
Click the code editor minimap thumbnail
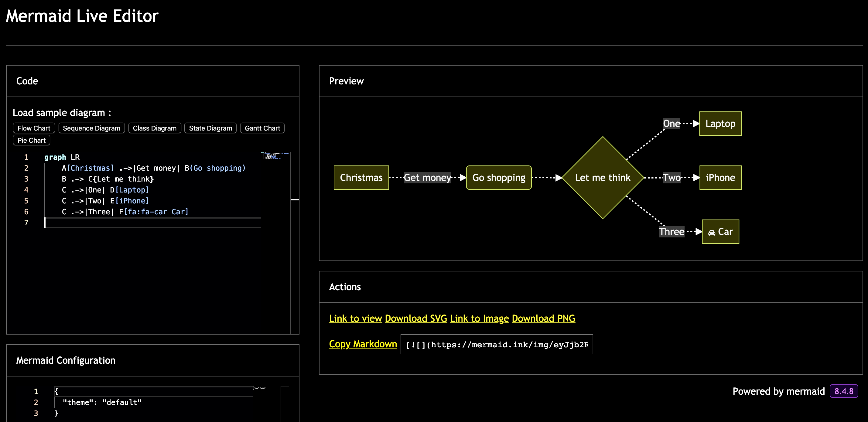pyautogui.click(x=275, y=156)
